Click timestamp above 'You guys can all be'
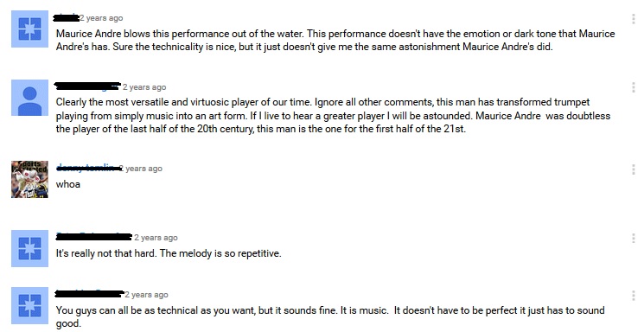The image size is (644, 332). [147, 295]
